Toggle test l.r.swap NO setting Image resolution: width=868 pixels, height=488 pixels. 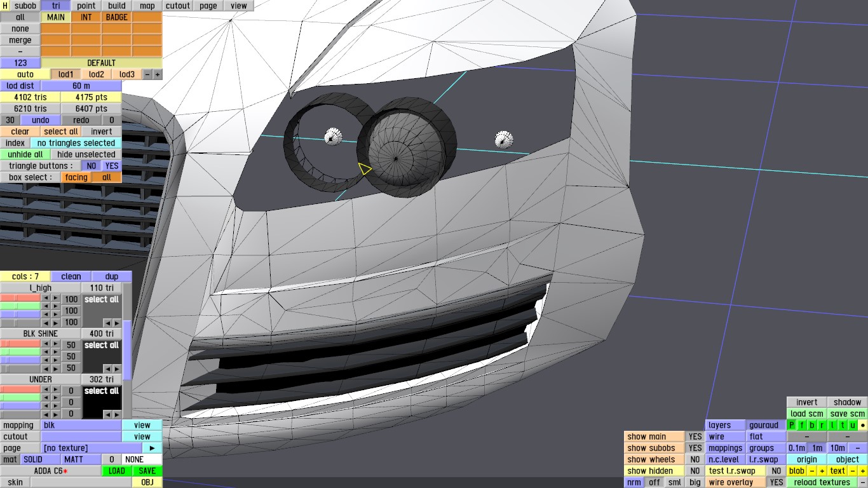coord(776,471)
